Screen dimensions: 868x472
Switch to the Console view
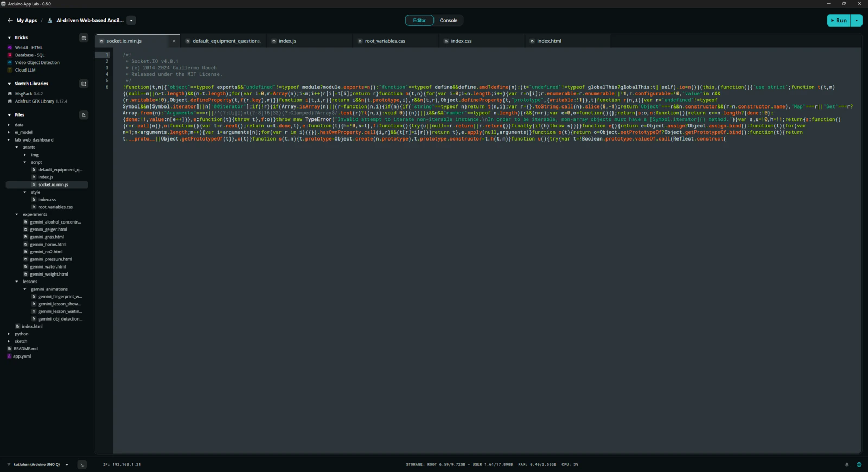click(x=449, y=21)
